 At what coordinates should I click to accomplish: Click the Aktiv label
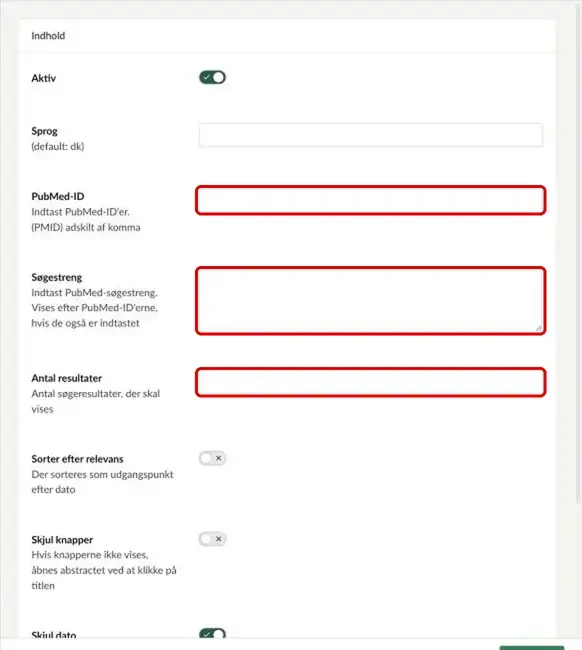tap(44, 78)
